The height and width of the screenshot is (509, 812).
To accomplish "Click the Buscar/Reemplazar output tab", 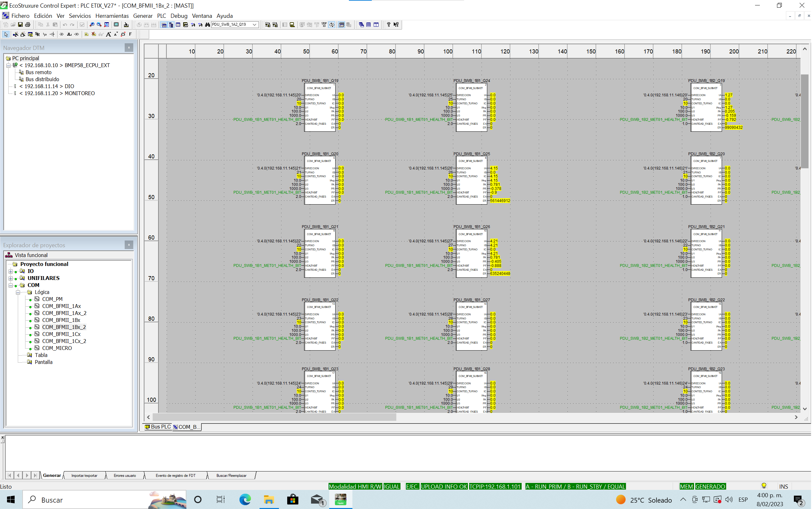I will [x=231, y=476].
